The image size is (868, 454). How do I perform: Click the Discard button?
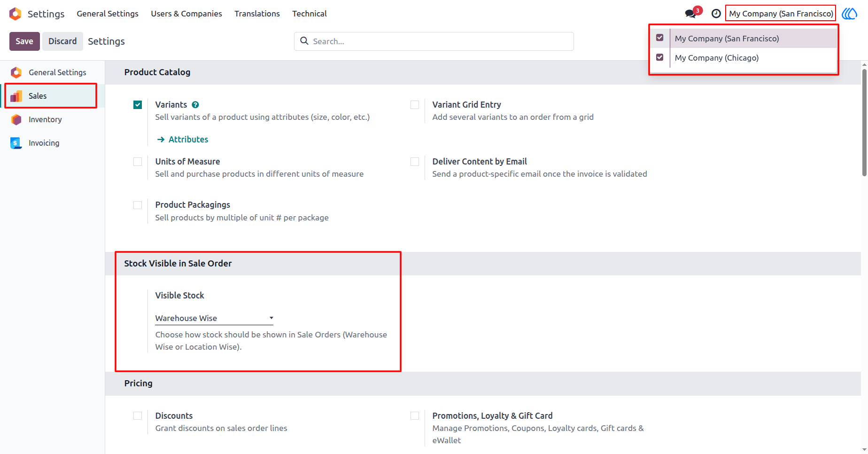point(62,41)
